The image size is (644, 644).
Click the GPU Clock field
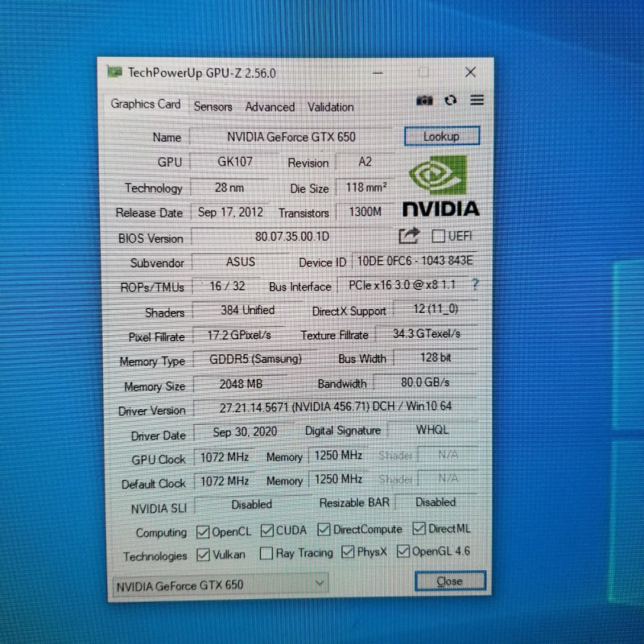[224, 458]
